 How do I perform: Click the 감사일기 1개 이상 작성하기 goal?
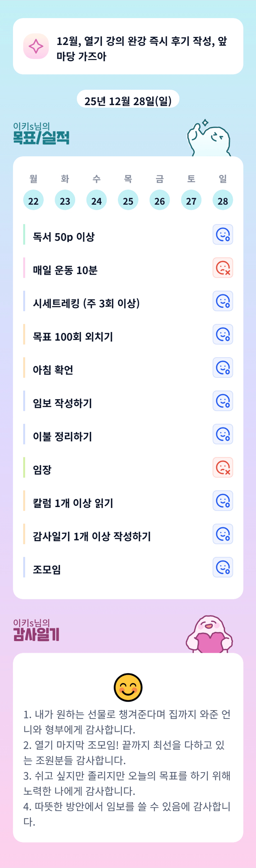(x=92, y=536)
